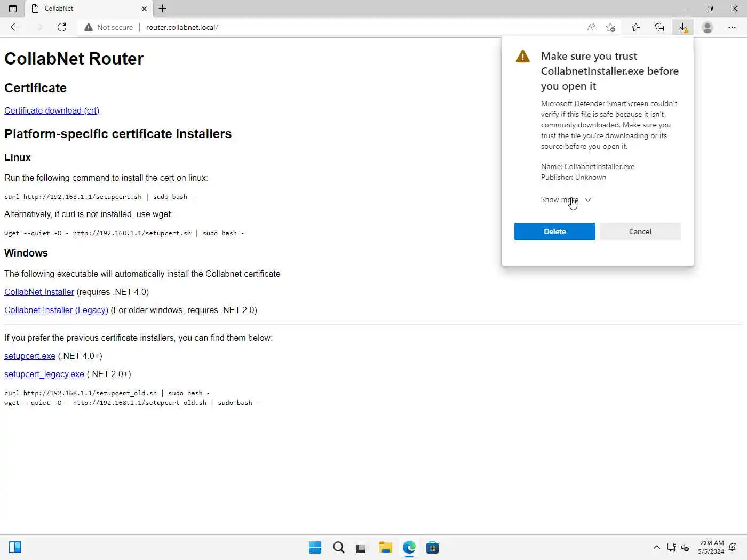Open Settings and more ellipsis menu
The width and height of the screenshot is (747, 560).
click(732, 27)
